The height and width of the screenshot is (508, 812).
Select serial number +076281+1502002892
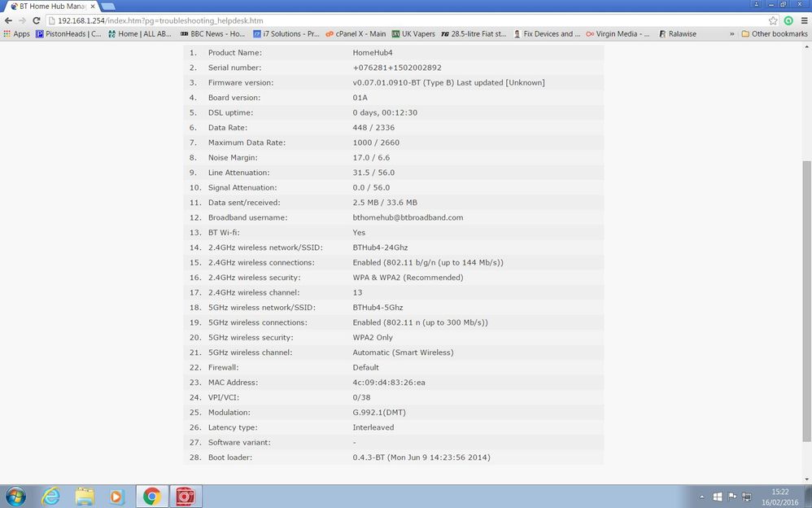point(397,68)
